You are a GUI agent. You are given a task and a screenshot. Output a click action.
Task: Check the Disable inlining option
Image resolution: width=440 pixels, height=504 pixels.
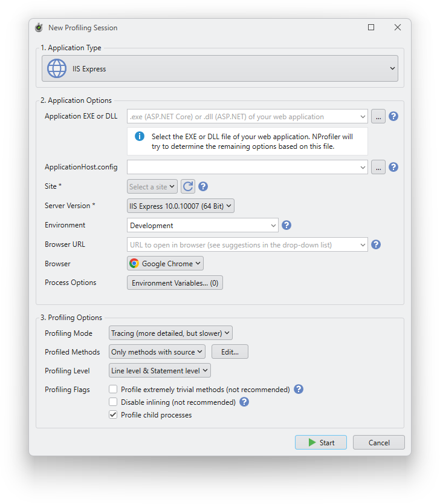click(113, 402)
